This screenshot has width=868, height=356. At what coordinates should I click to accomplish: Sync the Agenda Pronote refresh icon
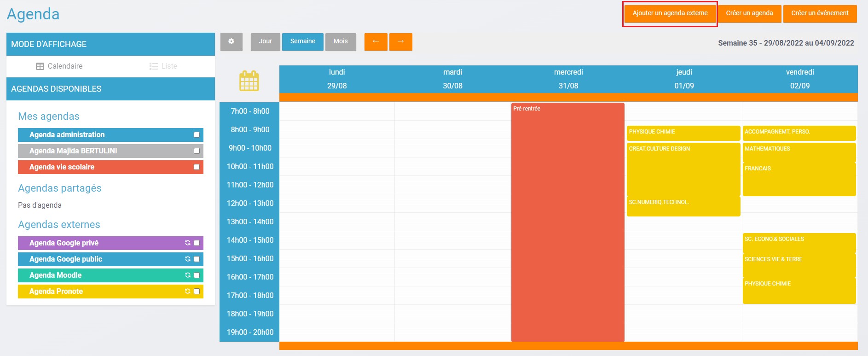coord(188,291)
